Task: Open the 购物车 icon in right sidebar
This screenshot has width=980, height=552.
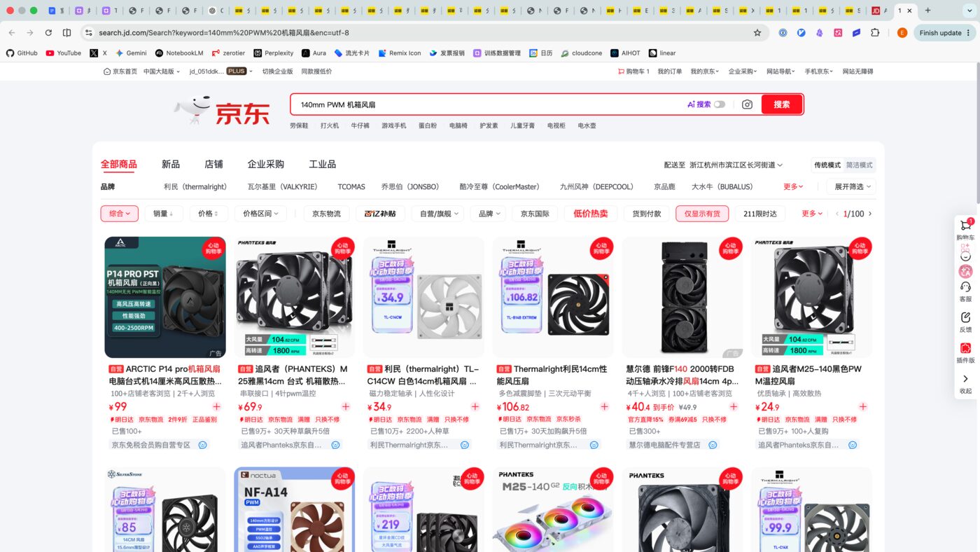Action: point(965,226)
